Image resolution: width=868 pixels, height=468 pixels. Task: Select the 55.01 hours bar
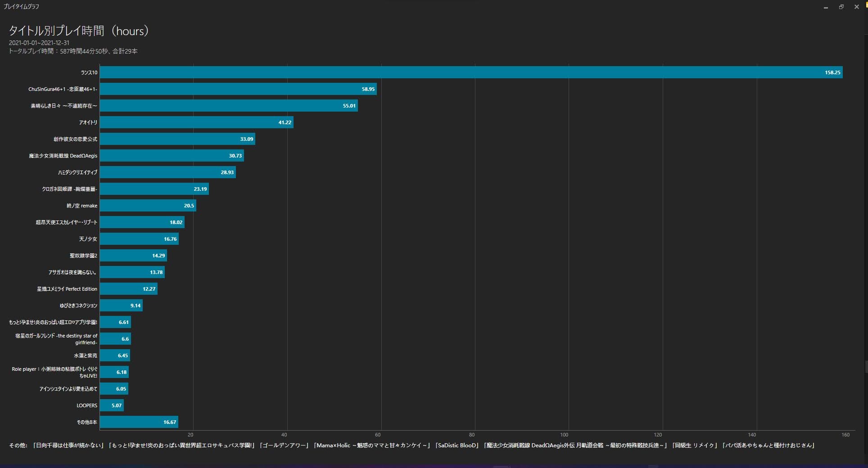click(x=229, y=106)
